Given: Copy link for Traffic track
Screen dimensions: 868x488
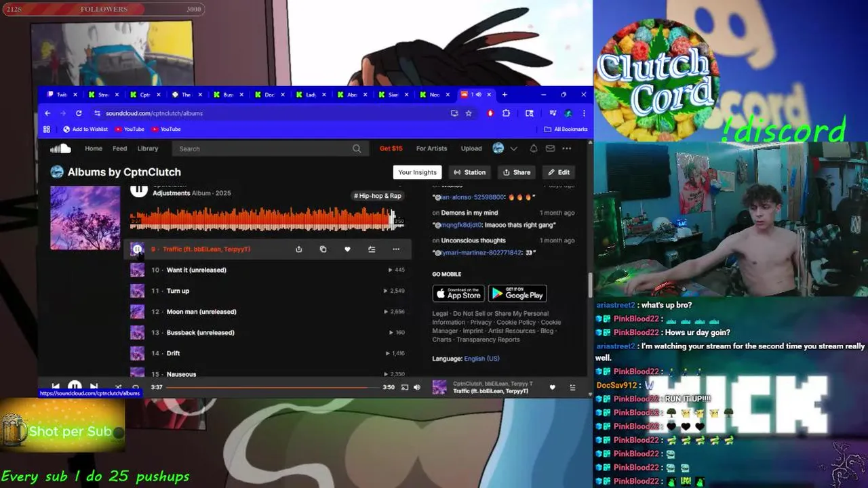Looking at the screenshot, I should [323, 249].
